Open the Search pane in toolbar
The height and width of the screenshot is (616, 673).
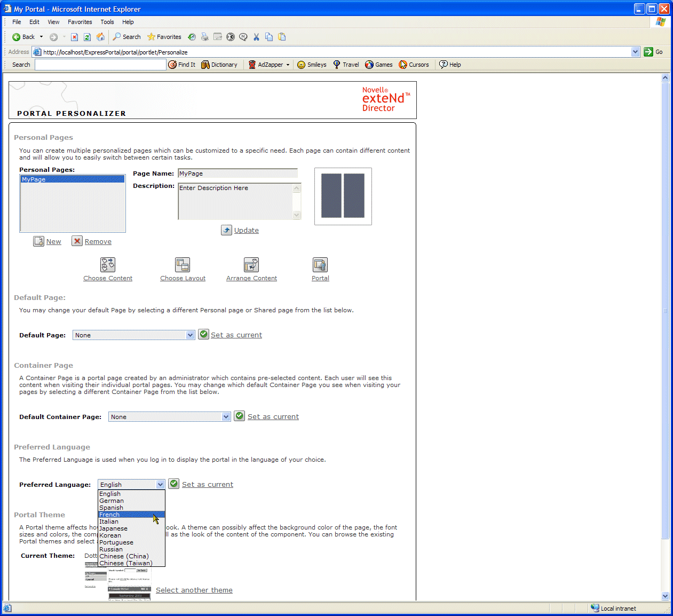tap(127, 37)
